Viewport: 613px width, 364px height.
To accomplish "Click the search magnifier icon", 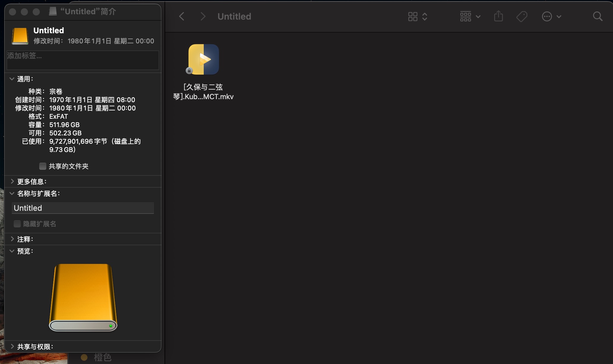I will [x=598, y=16].
